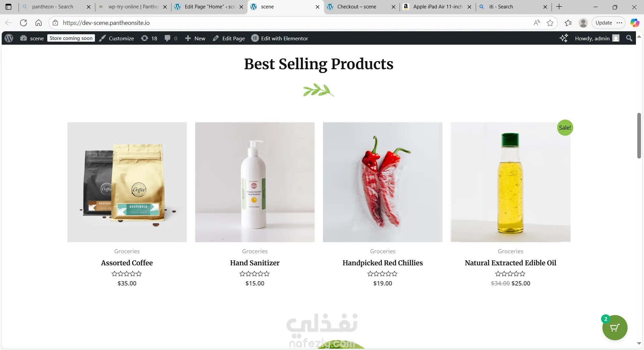This screenshot has width=644, height=350.
Task: Click the WordPress logo in admin bar
Action: tap(9, 38)
